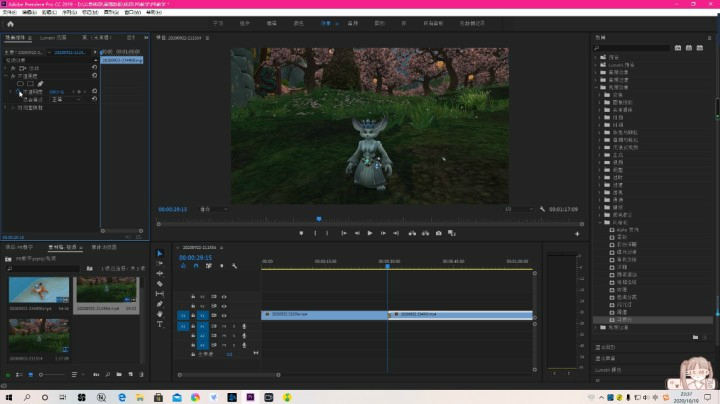Screen dimensions: 720x404
Task: Toggle Opacity animation stopwatch
Action: point(18,92)
